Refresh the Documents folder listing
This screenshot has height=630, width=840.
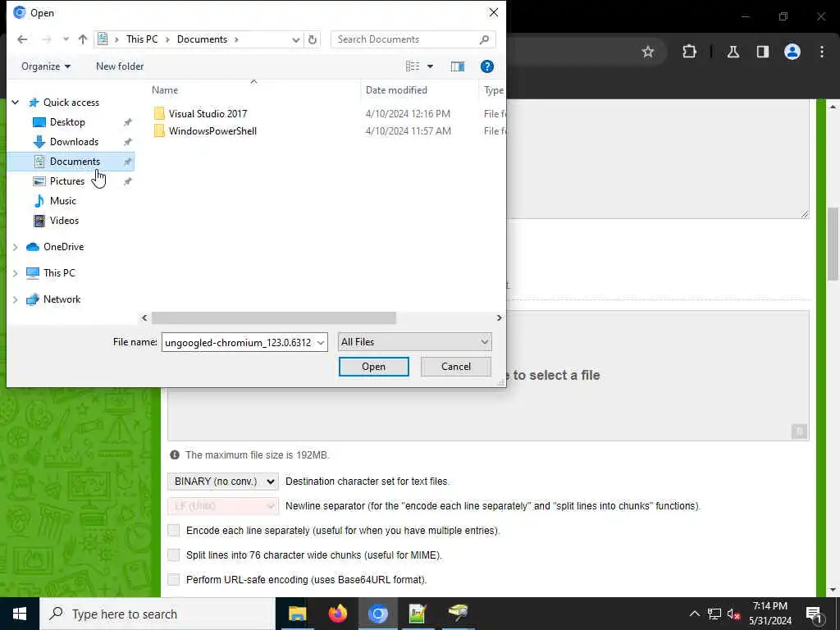[313, 39]
